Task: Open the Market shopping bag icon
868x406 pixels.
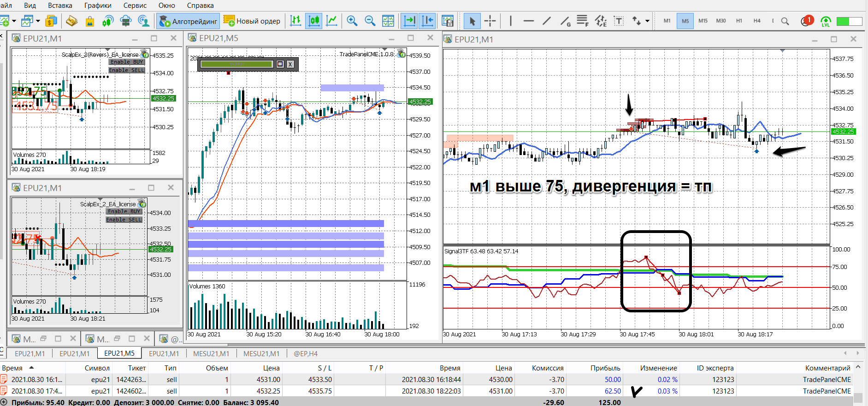Action: coord(90,21)
